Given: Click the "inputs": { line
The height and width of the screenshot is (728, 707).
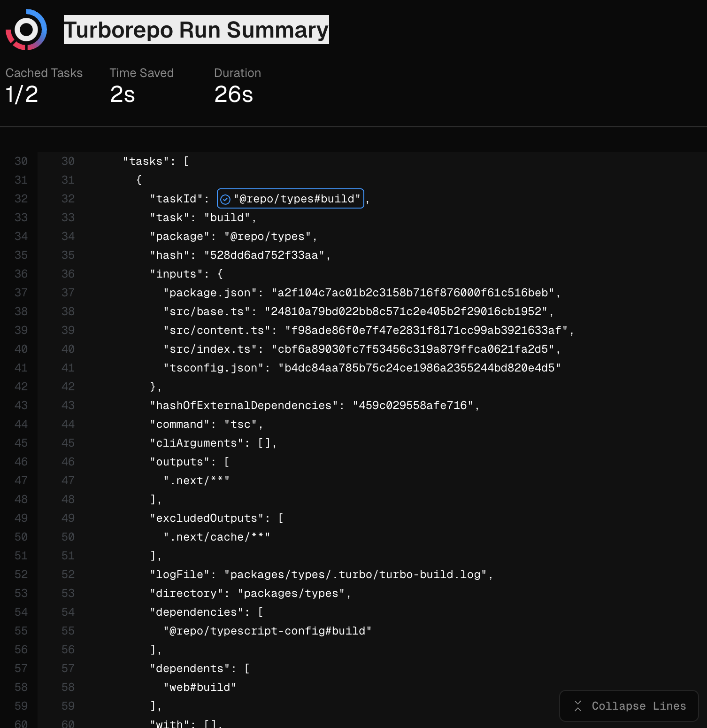Looking at the screenshot, I should [x=186, y=274].
